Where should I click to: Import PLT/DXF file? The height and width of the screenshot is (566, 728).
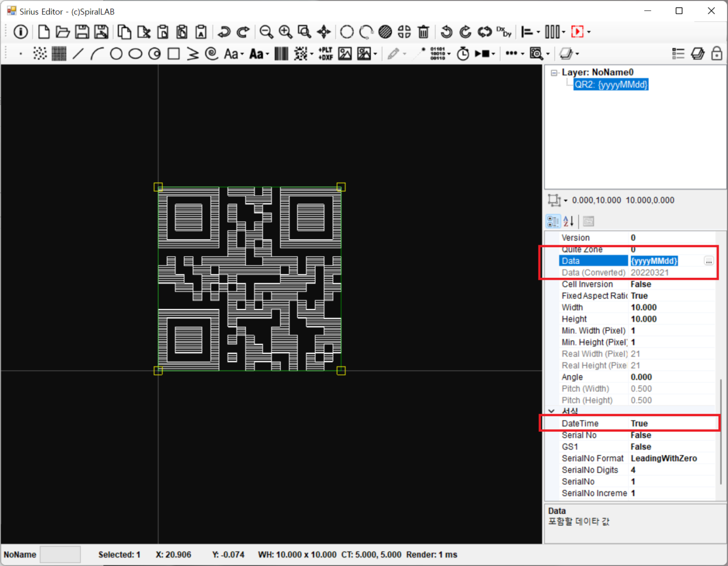[x=326, y=53]
